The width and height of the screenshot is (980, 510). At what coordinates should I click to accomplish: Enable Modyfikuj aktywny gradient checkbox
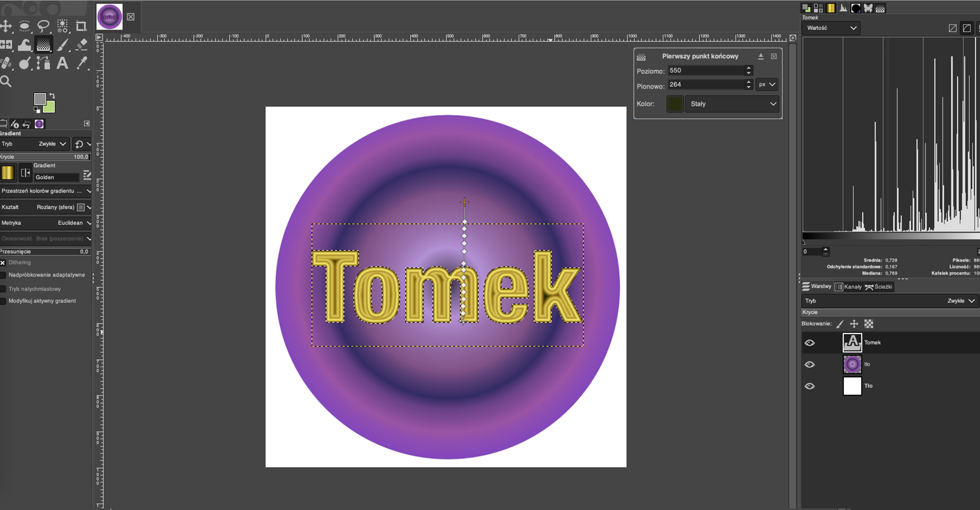tap(3, 301)
